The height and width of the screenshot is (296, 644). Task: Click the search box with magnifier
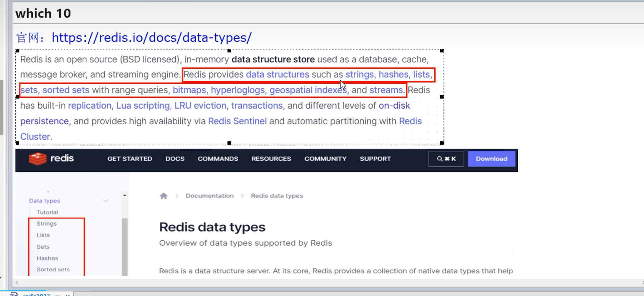pos(446,159)
